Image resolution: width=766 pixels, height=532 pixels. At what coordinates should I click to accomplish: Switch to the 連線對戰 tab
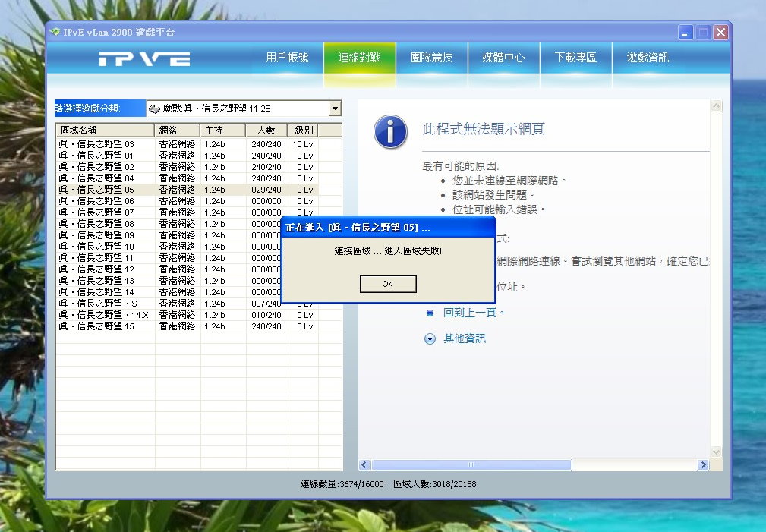pyautogui.click(x=359, y=58)
